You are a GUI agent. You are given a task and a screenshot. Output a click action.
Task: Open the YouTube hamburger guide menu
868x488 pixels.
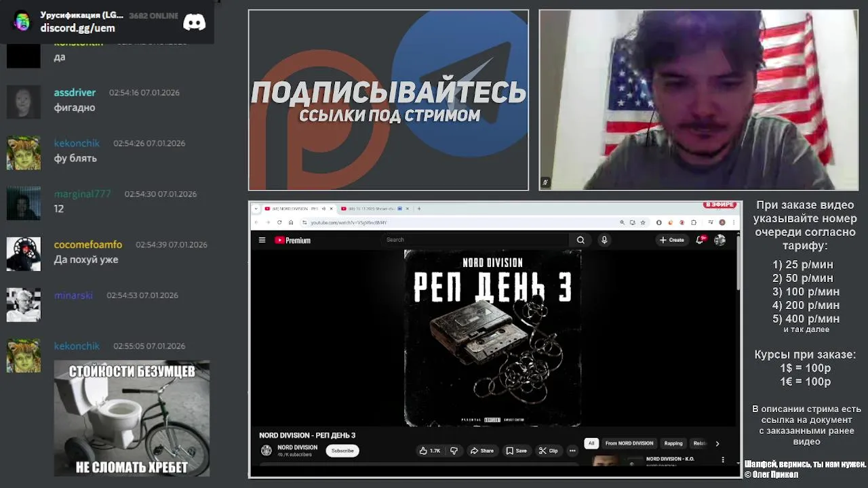(262, 240)
